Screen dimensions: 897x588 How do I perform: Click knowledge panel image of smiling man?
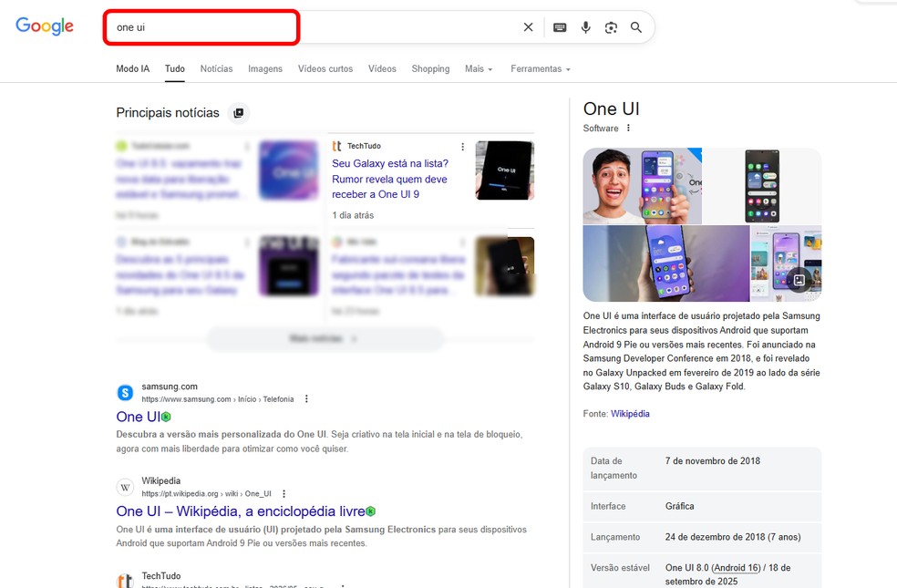(642, 186)
